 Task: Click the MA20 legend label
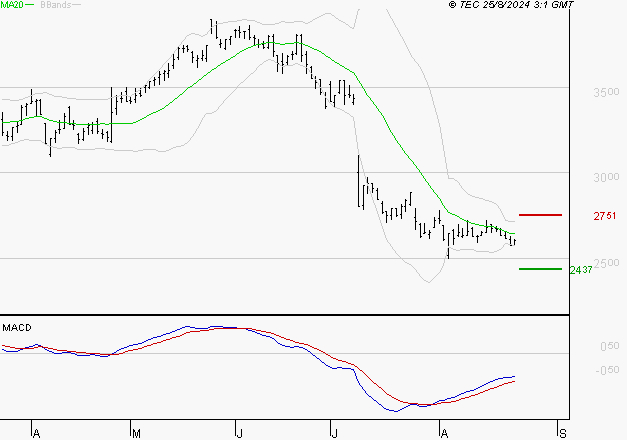(12, 5)
